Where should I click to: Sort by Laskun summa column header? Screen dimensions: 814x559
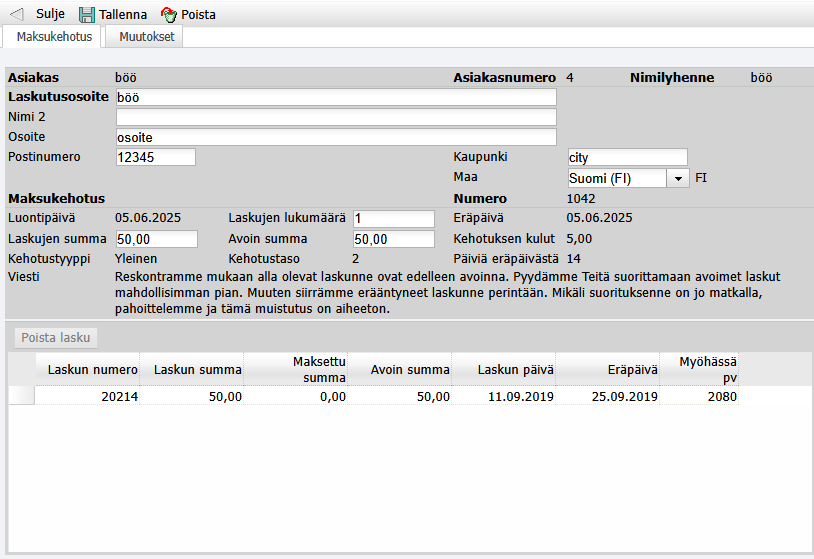point(192,370)
